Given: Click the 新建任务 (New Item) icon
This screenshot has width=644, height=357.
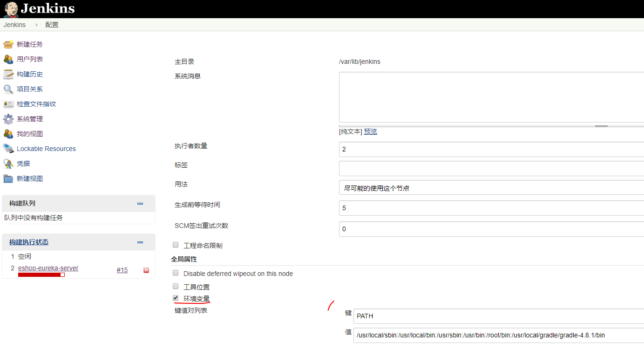Looking at the screenshot, I should pos(8,44).
